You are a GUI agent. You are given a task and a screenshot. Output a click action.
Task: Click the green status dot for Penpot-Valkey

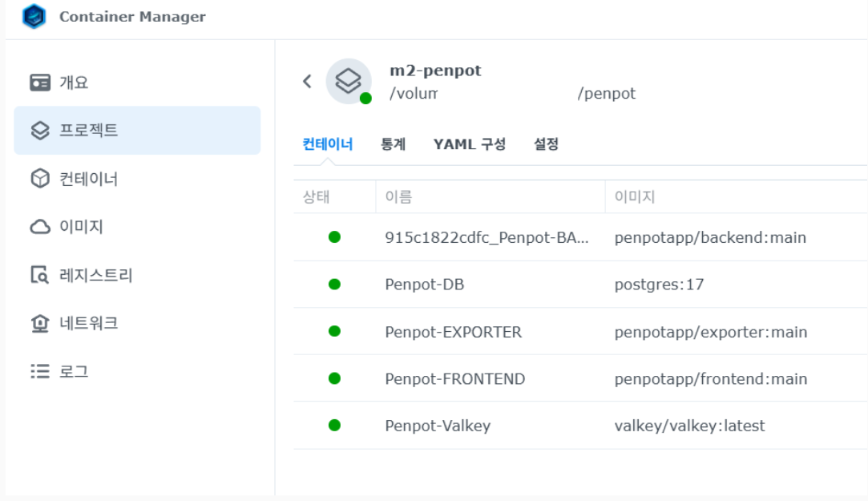point(334,426)
